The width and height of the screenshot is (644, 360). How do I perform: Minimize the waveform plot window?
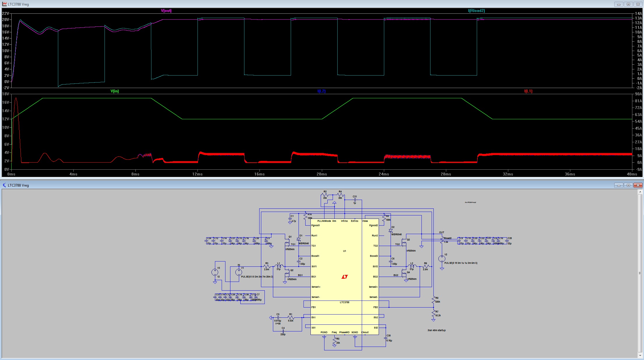point(619,4)
